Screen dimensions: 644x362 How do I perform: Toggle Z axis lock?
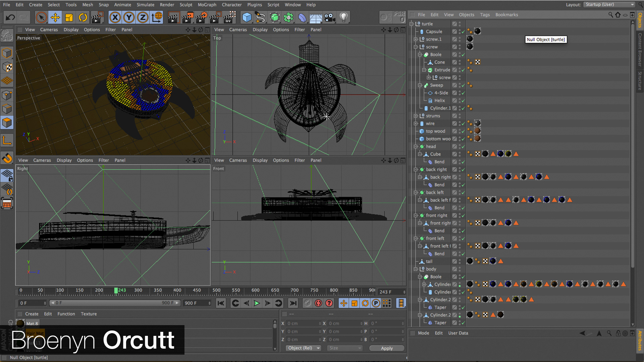pyautogui.click(x=143, y=17)
